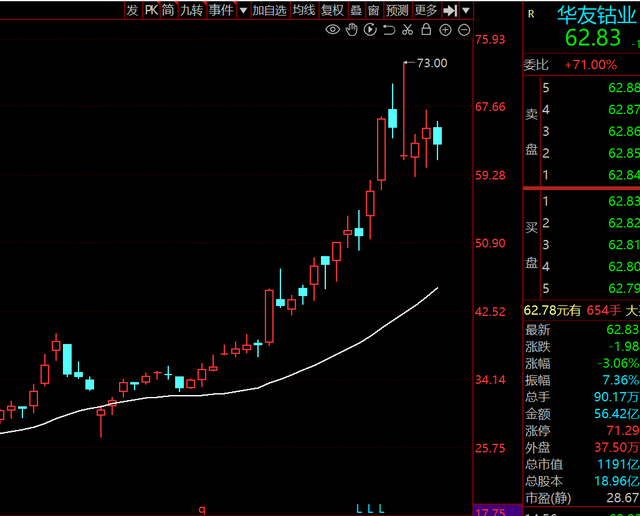The width and height of the screenshot is (640, 516).
Task: Click the R badge beside the stock name
Action: tap(531, 14)
